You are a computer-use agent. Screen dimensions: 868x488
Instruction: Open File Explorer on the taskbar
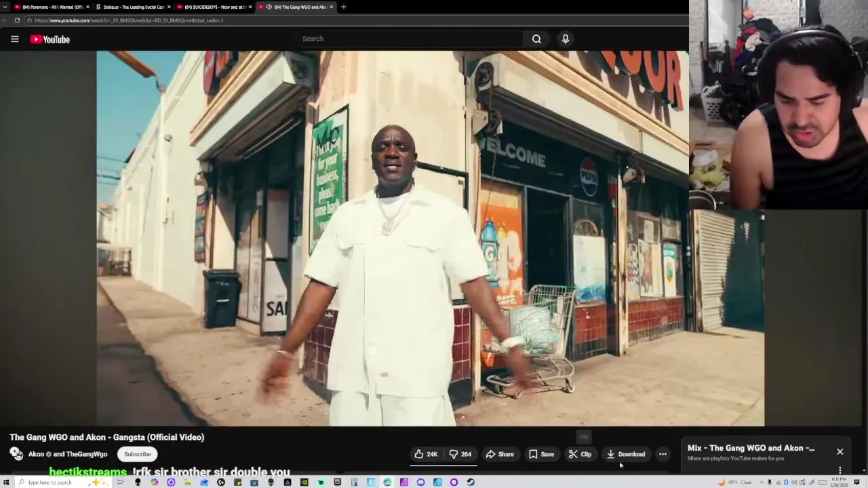click(x=187, y=482)
